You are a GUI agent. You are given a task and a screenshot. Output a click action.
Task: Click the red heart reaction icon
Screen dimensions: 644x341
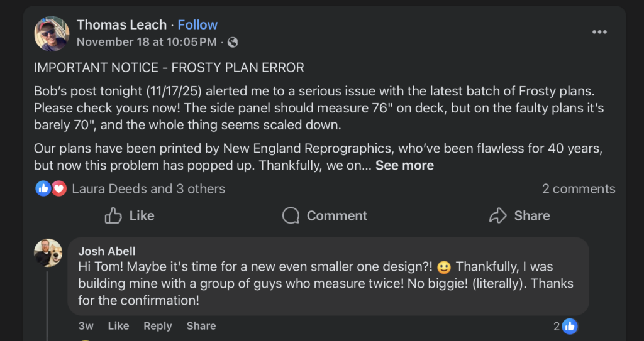[58, 188]
